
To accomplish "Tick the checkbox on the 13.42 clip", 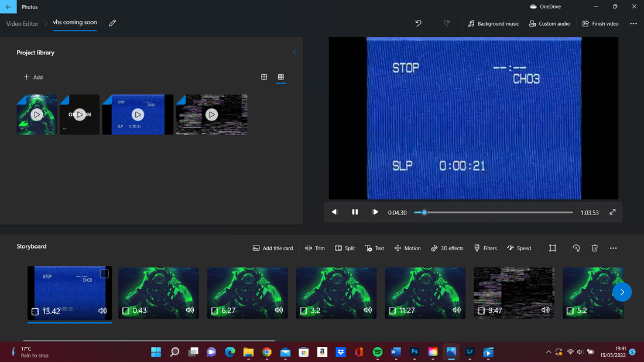I will point(104,274).
